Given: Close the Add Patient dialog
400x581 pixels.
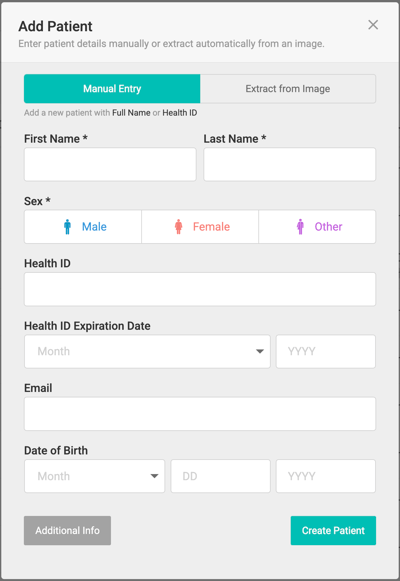Looking at the screenshot, I should [373, 25].
